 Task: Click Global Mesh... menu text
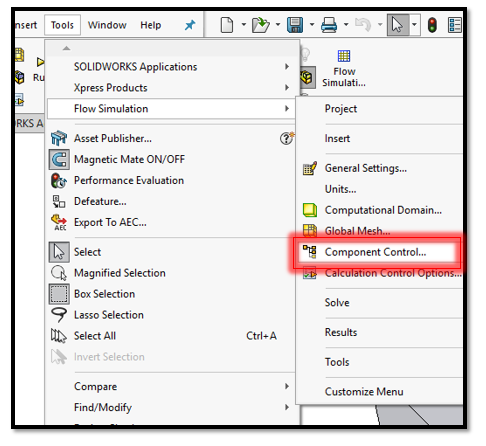click(357, 231)
